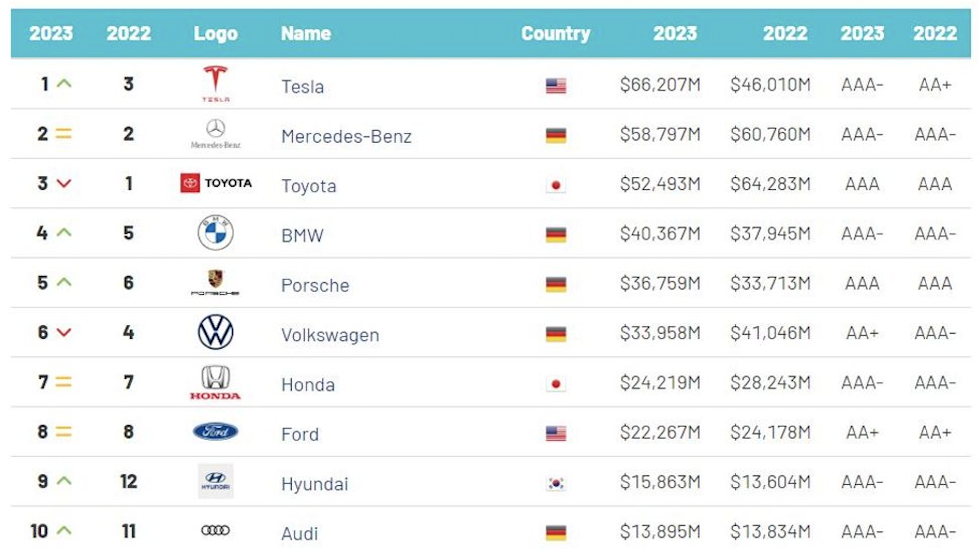Screen dimensions: 980x550
Task: Click the Hyundai logo
Action: tap(215, 481)
